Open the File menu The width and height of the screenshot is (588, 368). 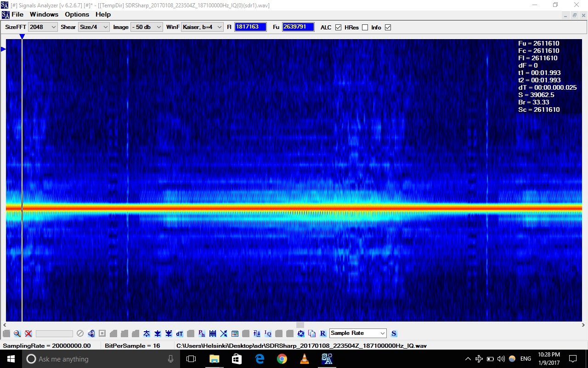[x=17, y=15]
